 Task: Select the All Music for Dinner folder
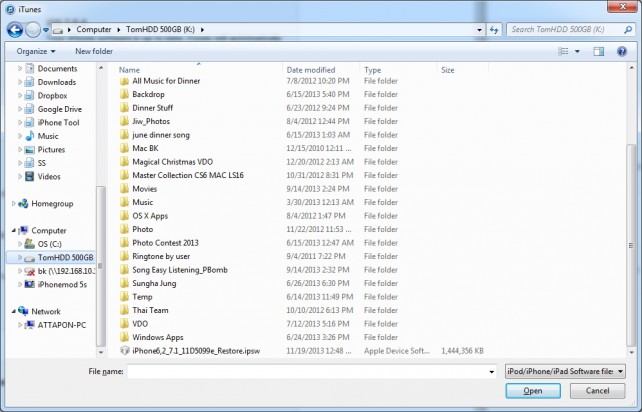tap(166, 81)
